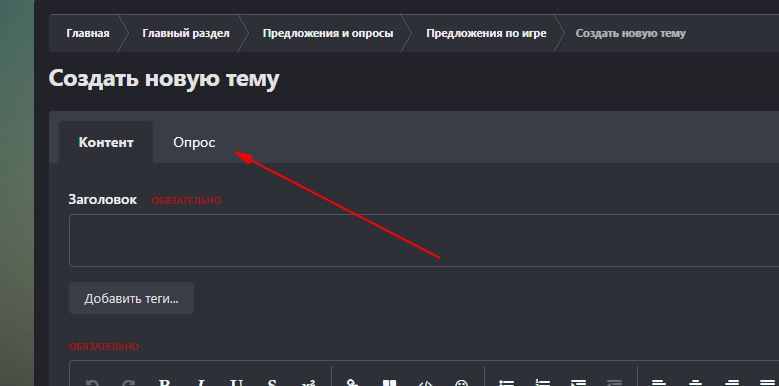Toggle italic formatting in the editor
The image size is (779, 386).
[x=201, y=382]
